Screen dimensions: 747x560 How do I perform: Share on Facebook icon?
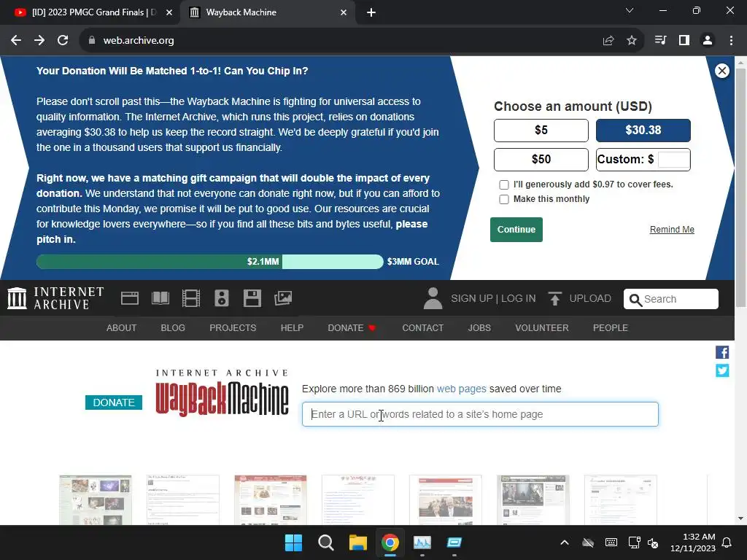[x=722, y=352]
